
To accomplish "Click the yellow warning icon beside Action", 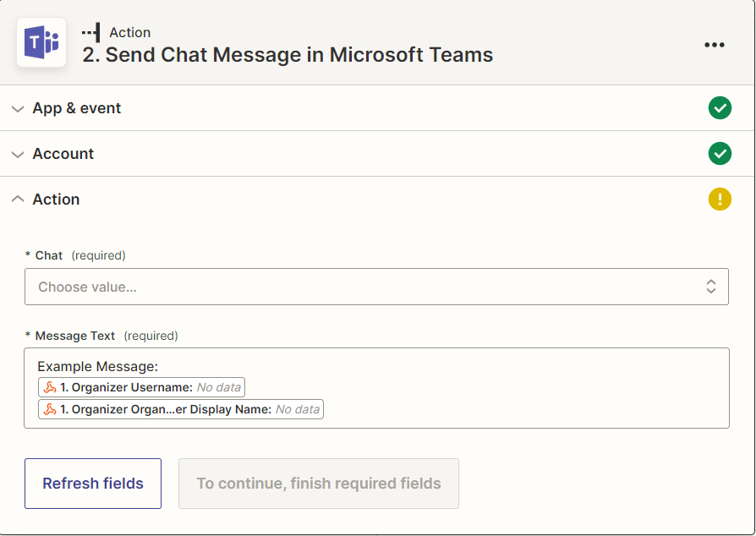I will 720,199.
